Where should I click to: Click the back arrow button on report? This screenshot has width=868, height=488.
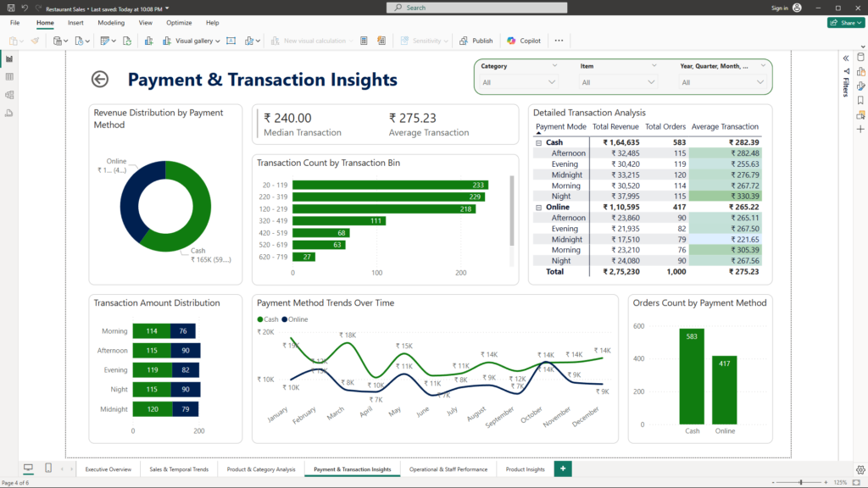pos(100,80)
